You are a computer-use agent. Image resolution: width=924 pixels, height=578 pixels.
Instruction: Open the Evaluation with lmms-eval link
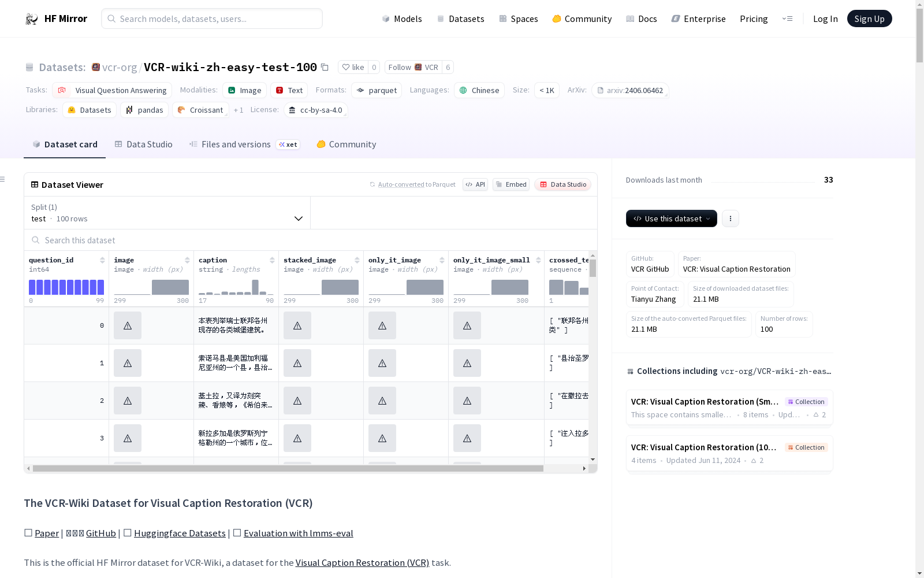(298, 533)
